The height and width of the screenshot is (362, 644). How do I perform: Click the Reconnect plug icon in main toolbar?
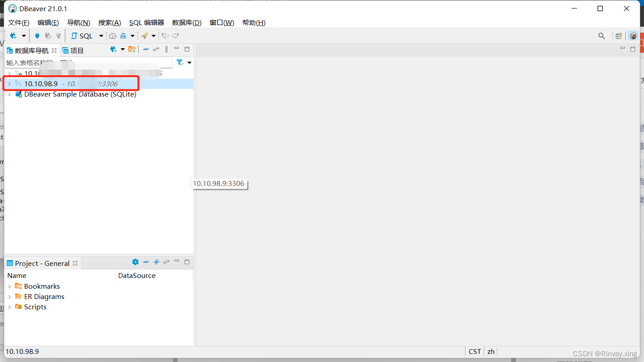point(48,36)
